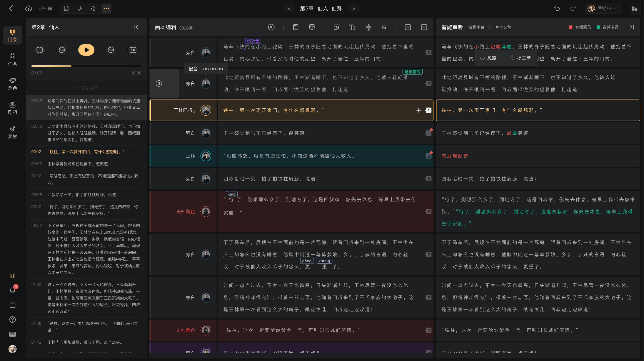Select subtitle 00:12 铁柱，第一次离开家门
The width and height of the screenshot is (644, 361).
tap(86, 152)
